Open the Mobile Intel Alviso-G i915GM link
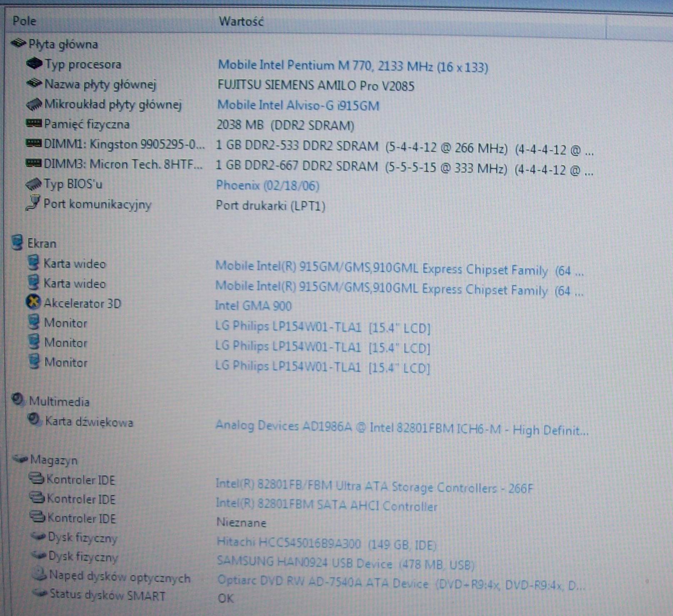The width and height of the screenshot is (673, 616). [x=298, y=105]
